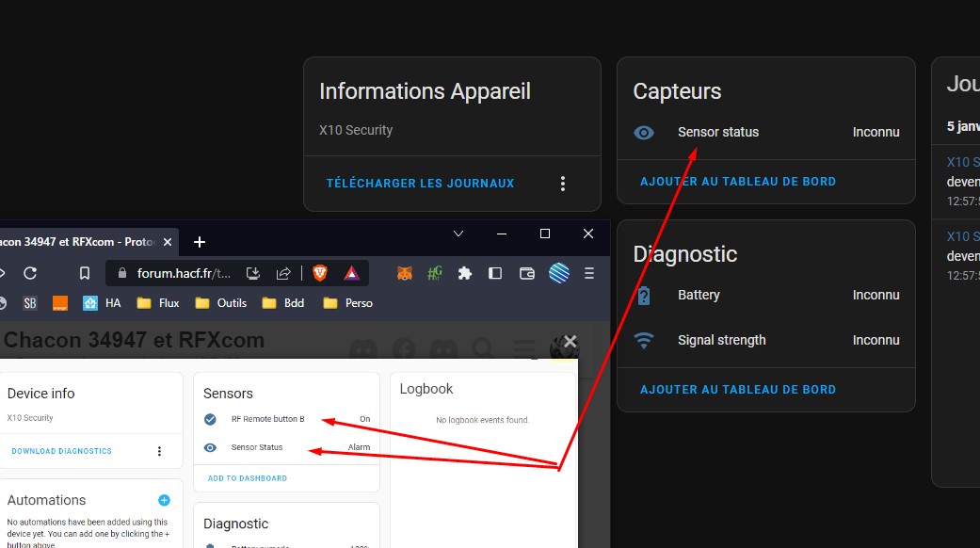
Task: Click the Sensor status eye icon in Capteurs
Action: [x=644, y=133]
